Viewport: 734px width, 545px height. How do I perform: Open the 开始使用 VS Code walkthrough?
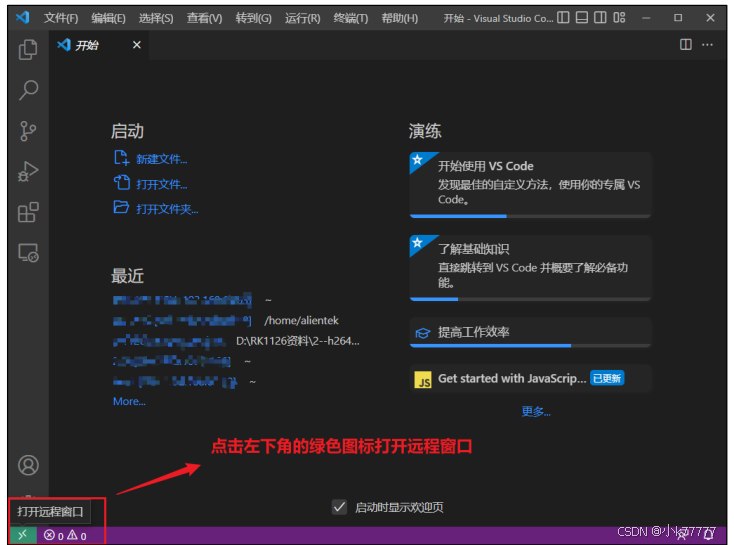coord(530,184)
